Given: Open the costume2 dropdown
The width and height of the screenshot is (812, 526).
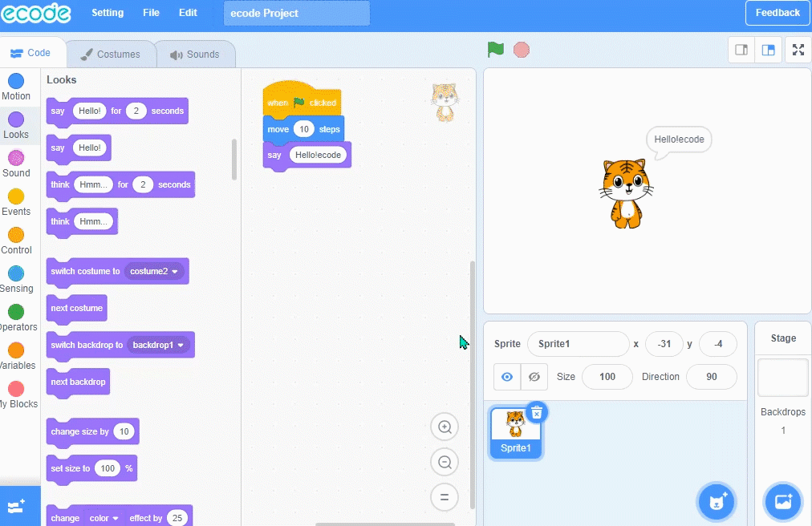Looking at the screenshot, I should coord(154,271).
